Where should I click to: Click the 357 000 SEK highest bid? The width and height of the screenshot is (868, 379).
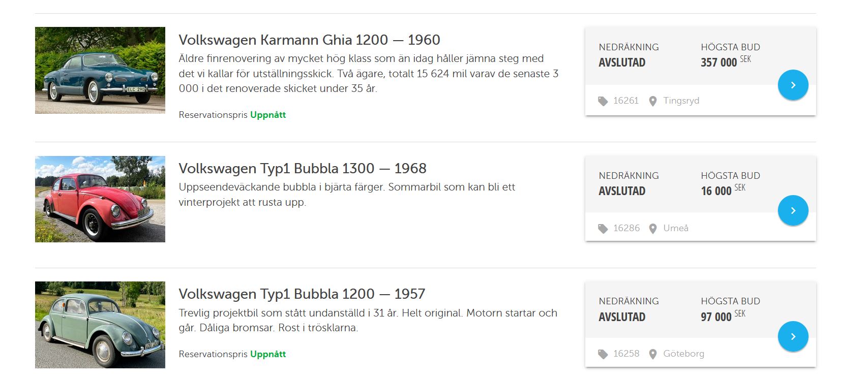(725, 62)
